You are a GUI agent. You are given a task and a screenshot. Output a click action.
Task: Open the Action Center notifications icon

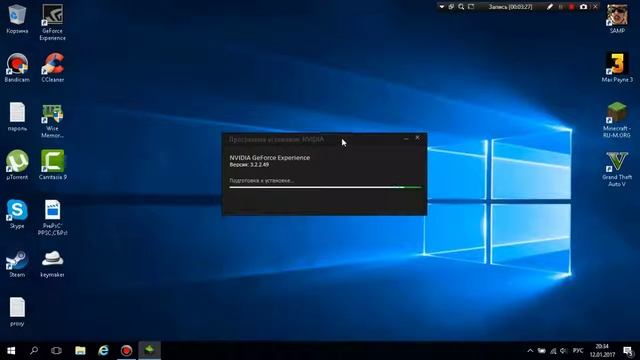628,351
